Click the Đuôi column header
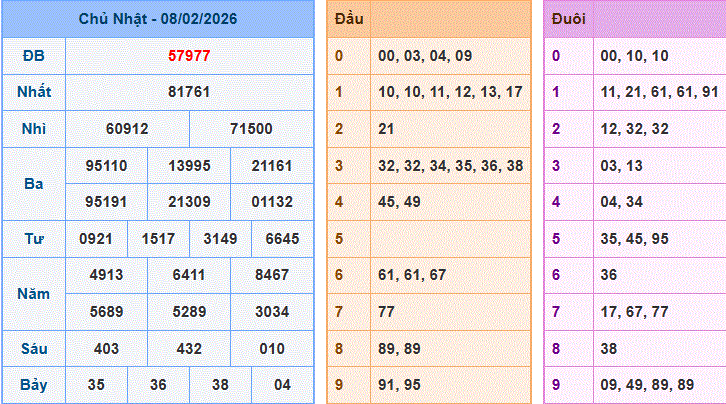This screenshot has height=404, width=726. (569, 19)
